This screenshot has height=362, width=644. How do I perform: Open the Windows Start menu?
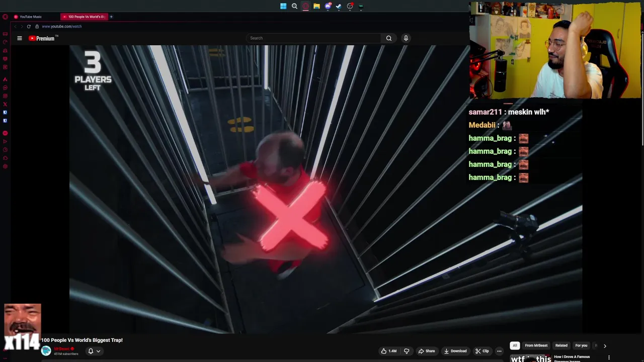283,6
